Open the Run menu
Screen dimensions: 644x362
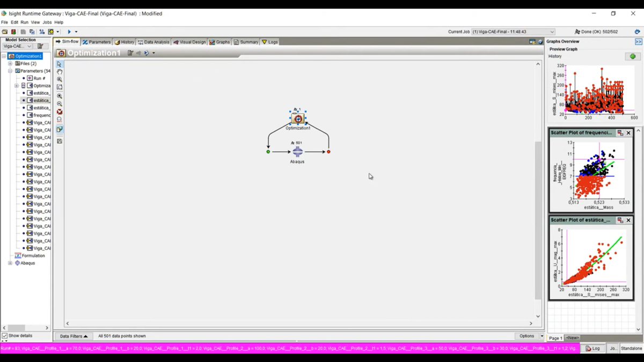(25, 23)
